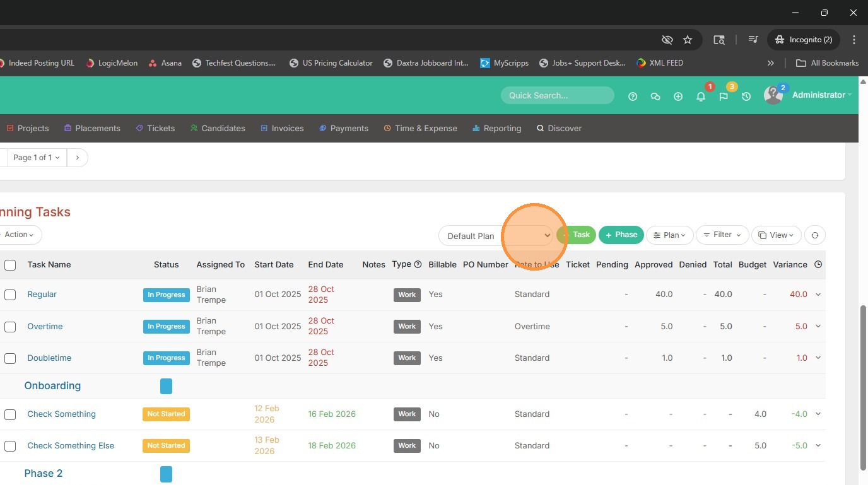Open the Indeed Posting URL bookmark
This screenshot has height=485, width=868.
[x=37, y=63]
